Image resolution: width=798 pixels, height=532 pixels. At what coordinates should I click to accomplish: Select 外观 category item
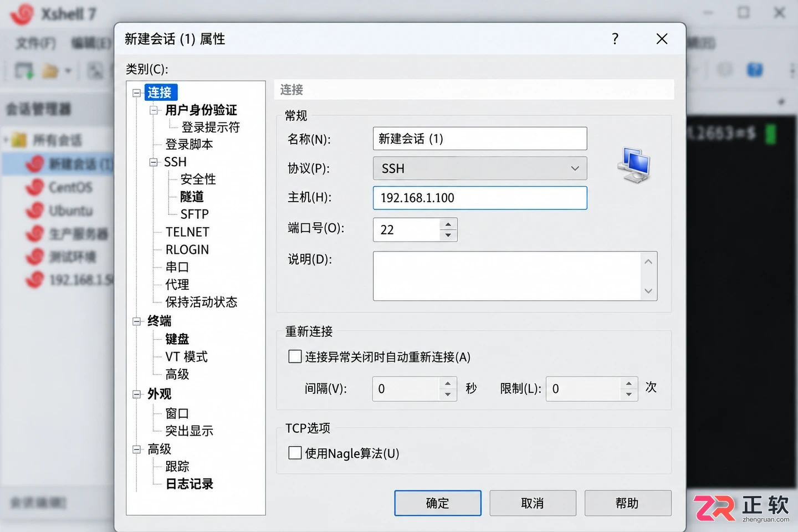click(x=160, y=394)
